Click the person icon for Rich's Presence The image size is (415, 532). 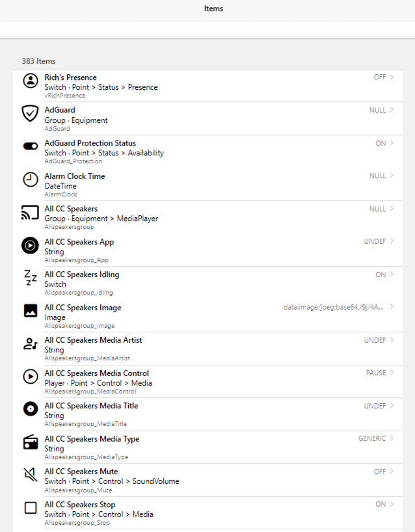[31, 81]
